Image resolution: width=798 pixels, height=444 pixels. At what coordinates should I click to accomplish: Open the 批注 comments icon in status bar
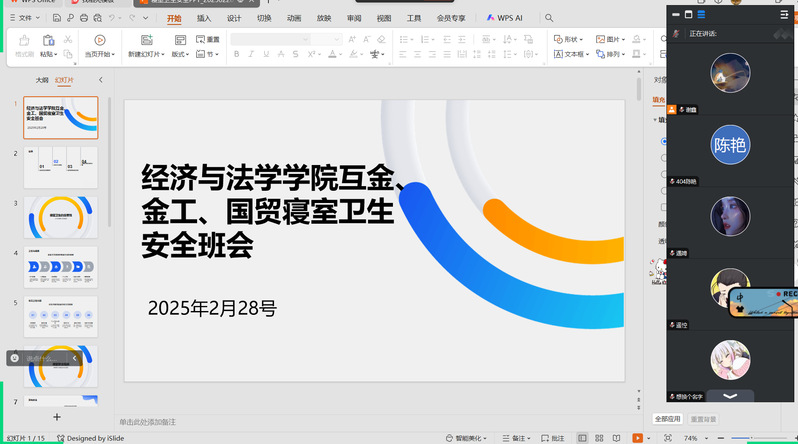[553, 438]
